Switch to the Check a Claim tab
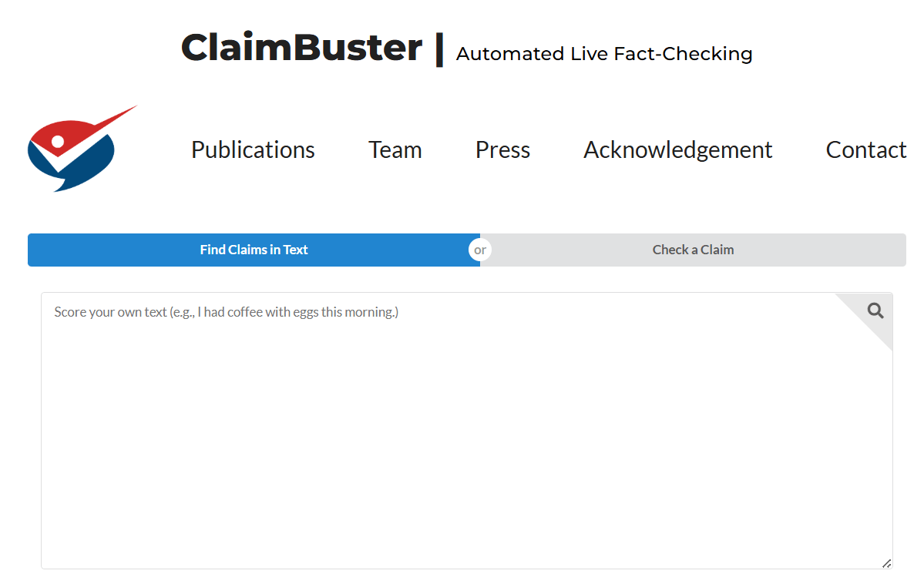 (x=693, y=250)
